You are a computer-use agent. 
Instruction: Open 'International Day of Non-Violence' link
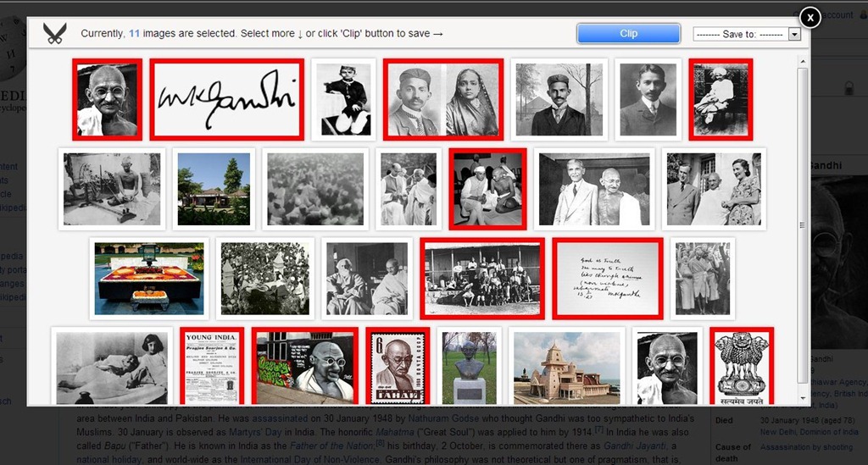point(309,459)
